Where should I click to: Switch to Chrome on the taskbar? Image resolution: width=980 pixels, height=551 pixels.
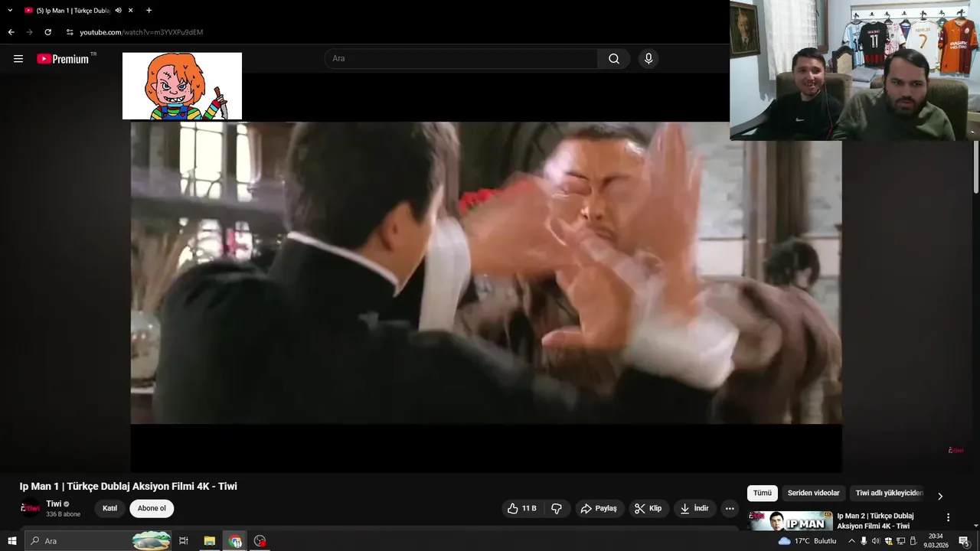235,541
